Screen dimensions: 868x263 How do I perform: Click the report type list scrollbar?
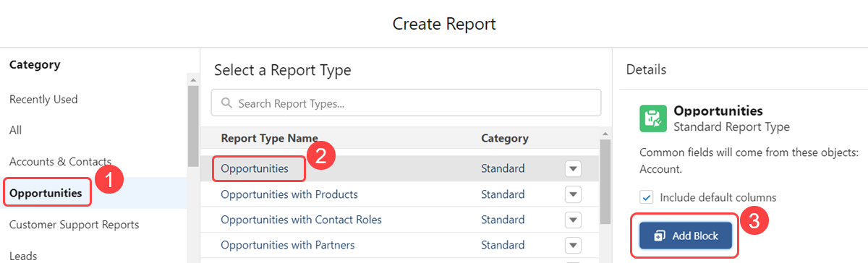point(605,181)
